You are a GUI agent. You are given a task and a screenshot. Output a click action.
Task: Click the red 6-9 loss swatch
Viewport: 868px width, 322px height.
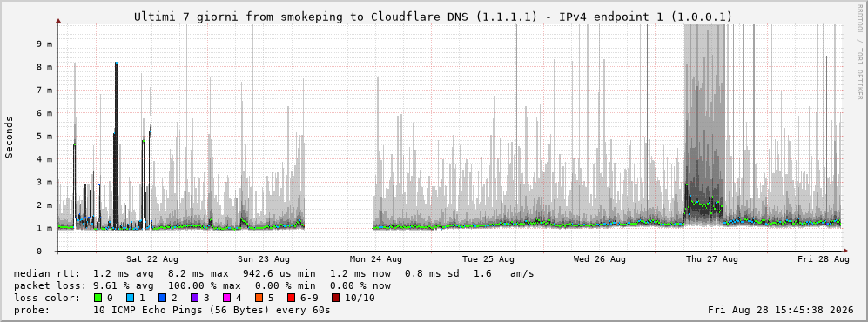[x=291, y=299]
